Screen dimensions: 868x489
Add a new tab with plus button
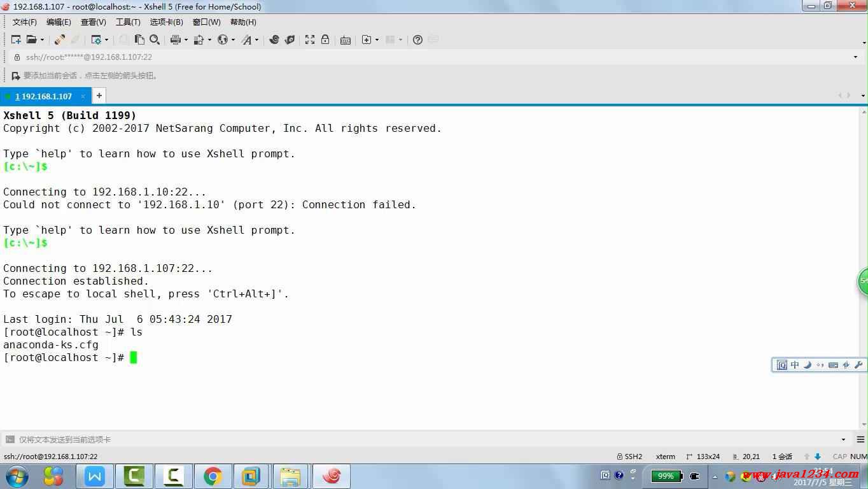coord(99,96)
